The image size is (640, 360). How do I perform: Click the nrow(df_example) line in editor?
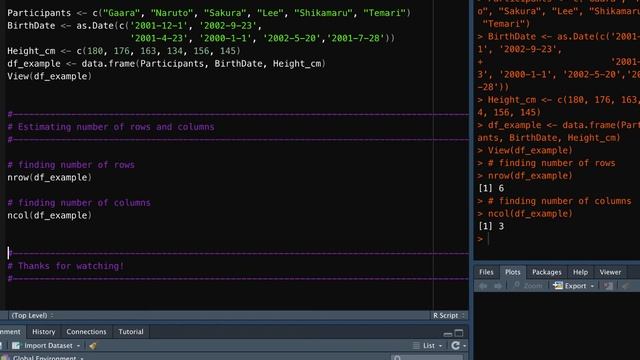49,178
